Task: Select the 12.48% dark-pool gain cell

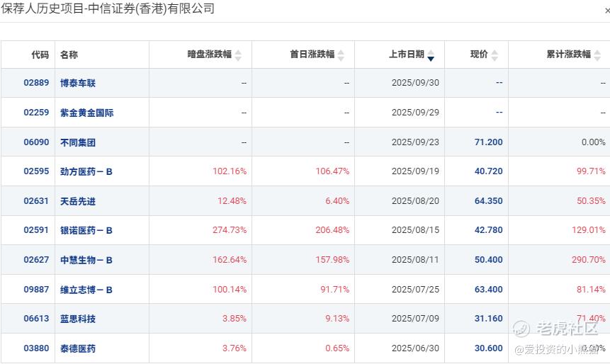Action: [x=232, y=201]
